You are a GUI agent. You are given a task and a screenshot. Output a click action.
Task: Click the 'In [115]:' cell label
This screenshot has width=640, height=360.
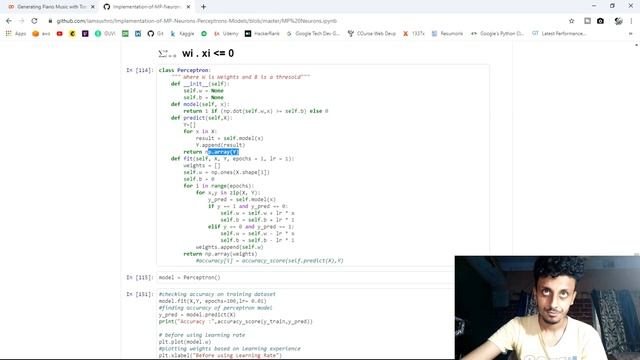140,278
